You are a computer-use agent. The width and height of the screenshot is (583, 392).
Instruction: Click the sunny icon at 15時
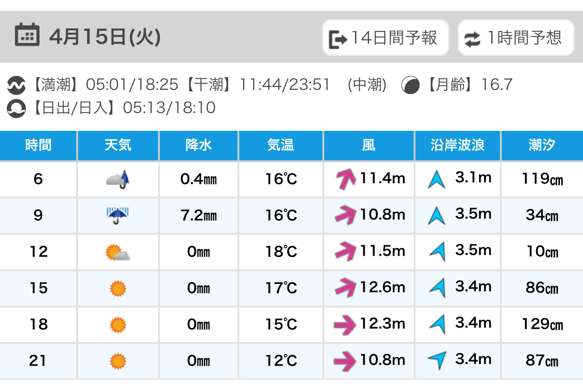(x=118, y=288)
